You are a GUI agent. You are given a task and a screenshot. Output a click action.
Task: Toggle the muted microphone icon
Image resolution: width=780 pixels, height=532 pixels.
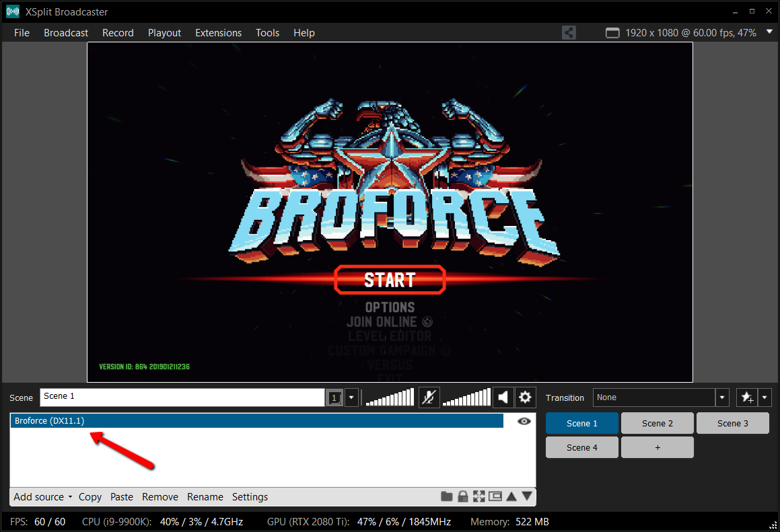429,397
